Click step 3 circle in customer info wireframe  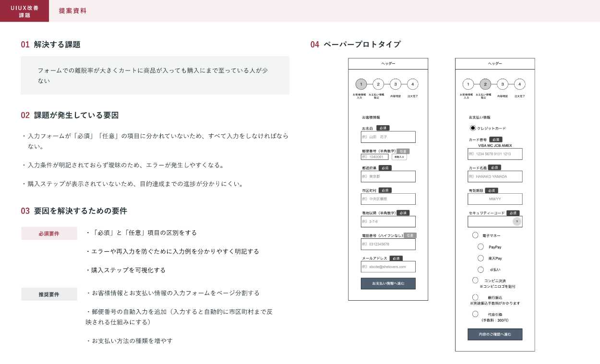(x=395, y=84)
